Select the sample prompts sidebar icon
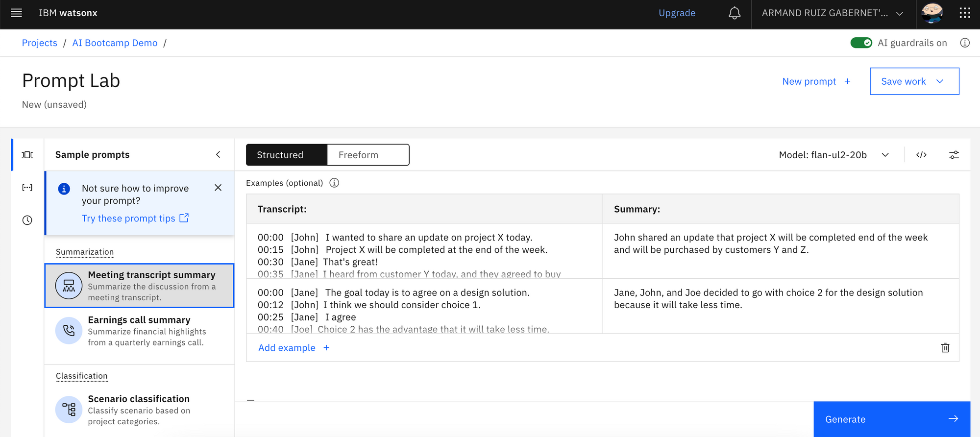Viewport: 980px width, 437px height. pyautogui.click(x=27, y=155)
